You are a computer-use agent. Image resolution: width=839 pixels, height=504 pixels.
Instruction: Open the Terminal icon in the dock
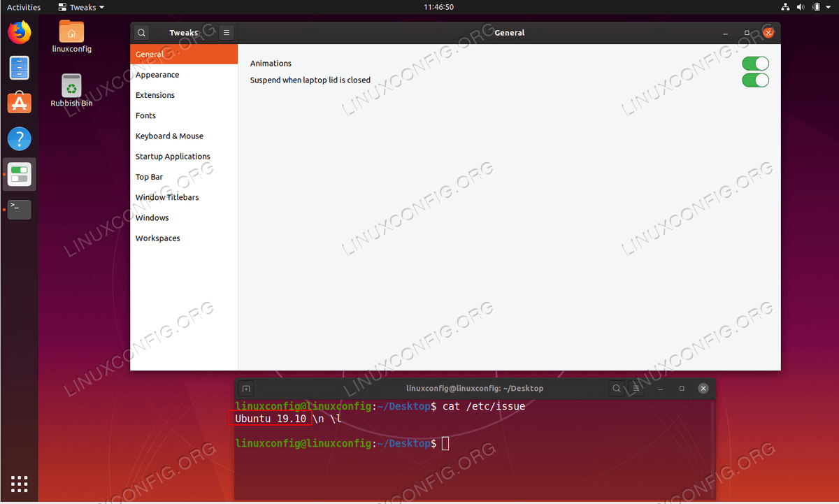tap(20, 209)
